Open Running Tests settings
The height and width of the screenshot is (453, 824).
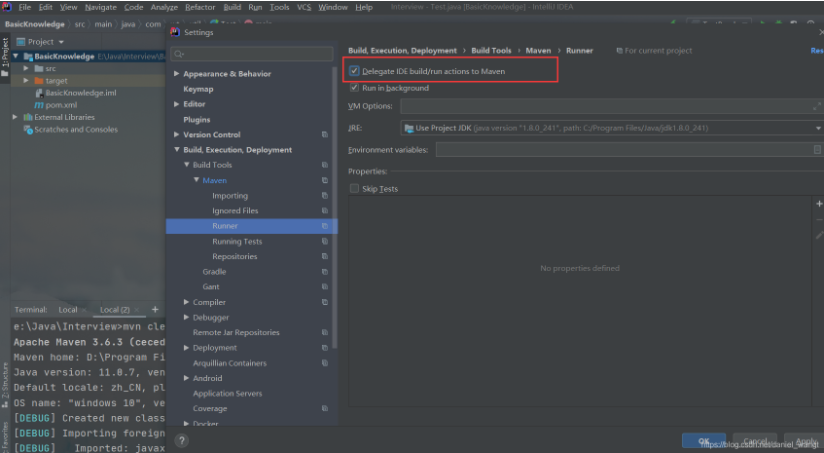coord(237,241)
